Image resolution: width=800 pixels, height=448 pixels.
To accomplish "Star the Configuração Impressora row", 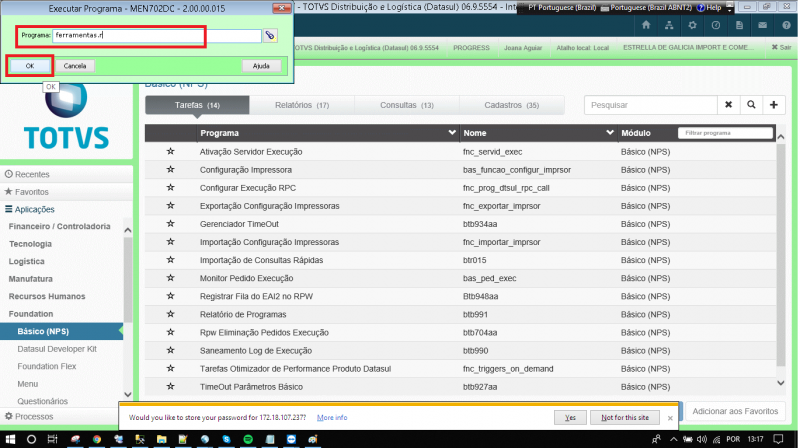I will coord(170,169).
